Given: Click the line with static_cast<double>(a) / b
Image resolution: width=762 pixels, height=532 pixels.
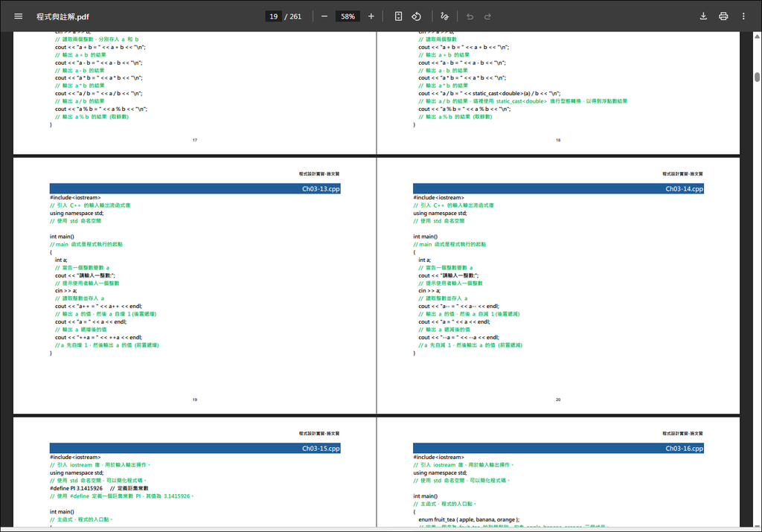Looking at the screenshot, I should [490, 93].
